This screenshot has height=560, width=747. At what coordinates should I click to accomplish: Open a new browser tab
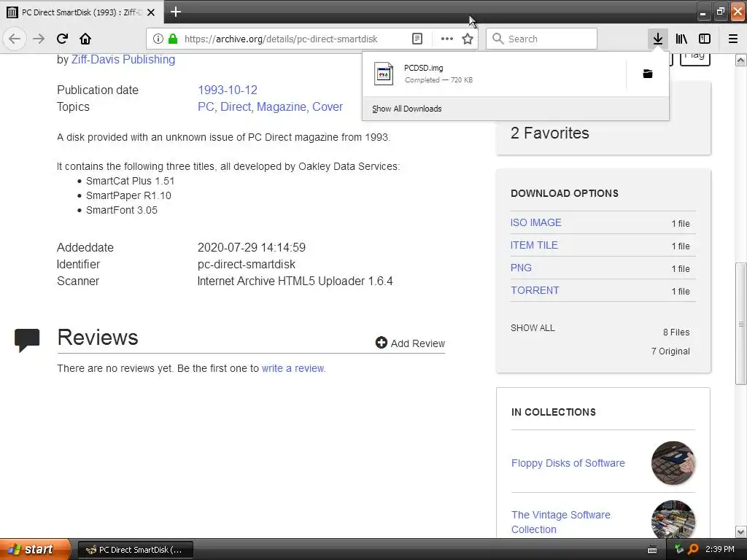point(176,12)
